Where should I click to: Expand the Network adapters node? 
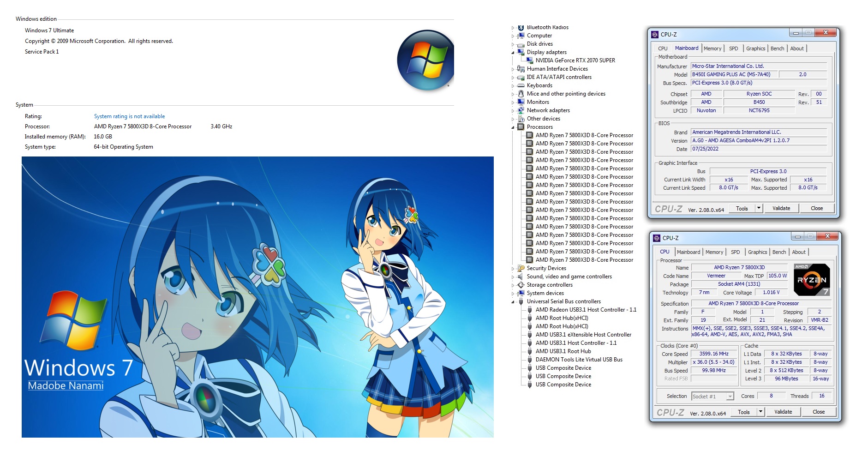[x=513, y=111]
